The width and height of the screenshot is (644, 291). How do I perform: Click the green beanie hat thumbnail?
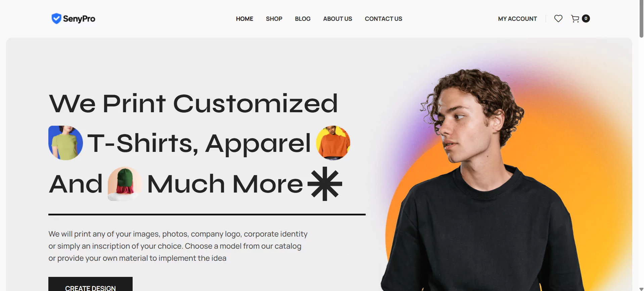click(x=125, y=184)
